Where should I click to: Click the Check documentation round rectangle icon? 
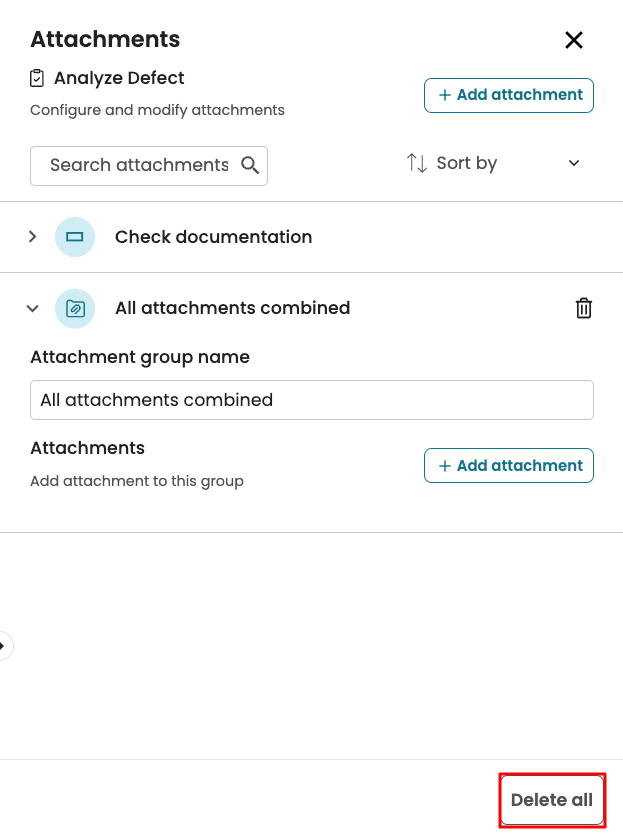[x=75, y=237]
